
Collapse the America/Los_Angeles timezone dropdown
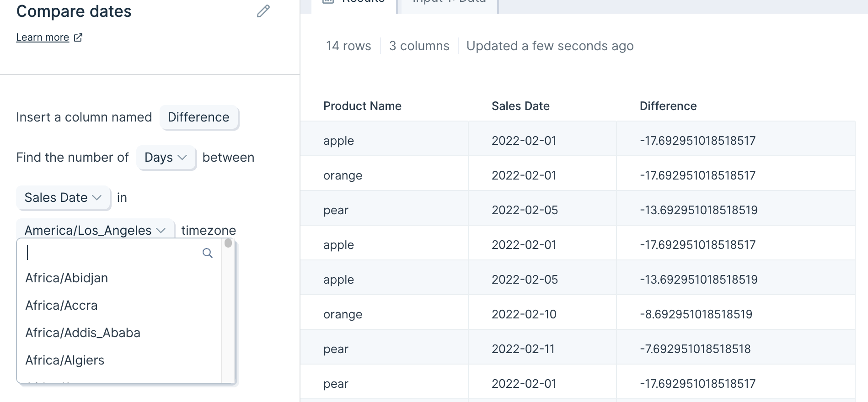pyautogui.click(x=95, y=230)
